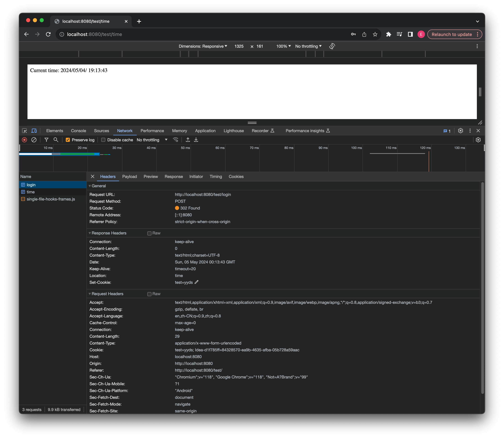The height and width of the screenshot is (439, 504).
Task: Open the network request filter
Action: tap(46, 140)
